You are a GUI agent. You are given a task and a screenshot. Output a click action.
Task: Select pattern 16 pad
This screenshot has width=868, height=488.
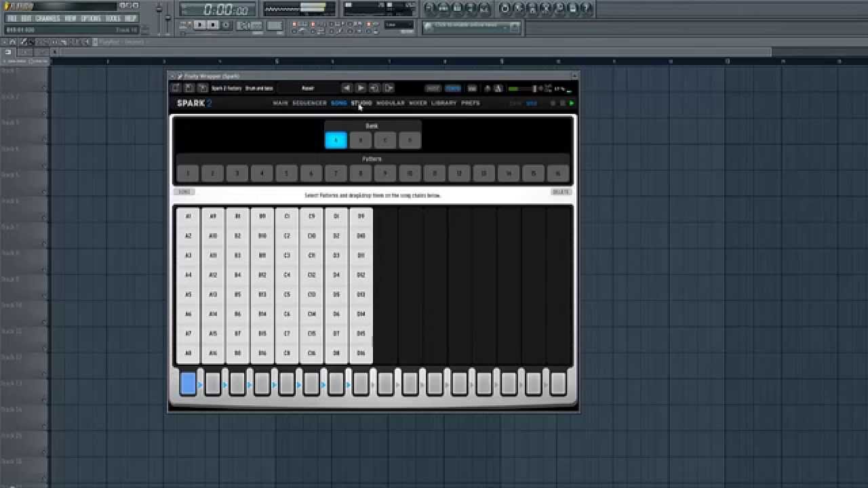[x=557, y=173]
